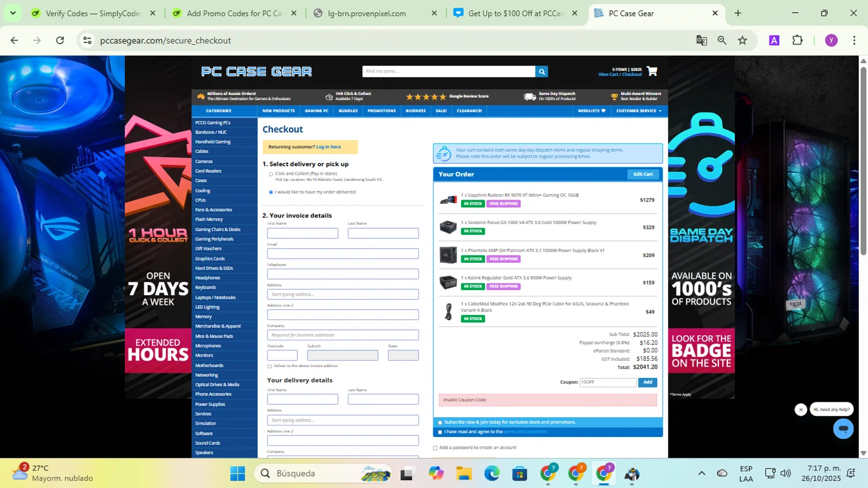Open the zoom magnifier icon in address bar
Image resolution: width=868 pixels, height=488 pixels.
point(722,41)
